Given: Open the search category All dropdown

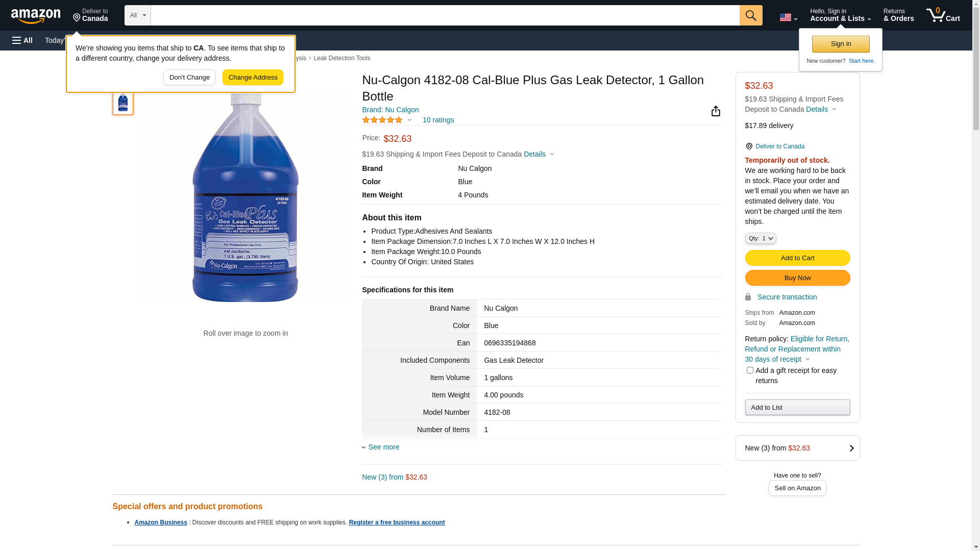Looking at the screenshot, I should click(x=137, y=15).
